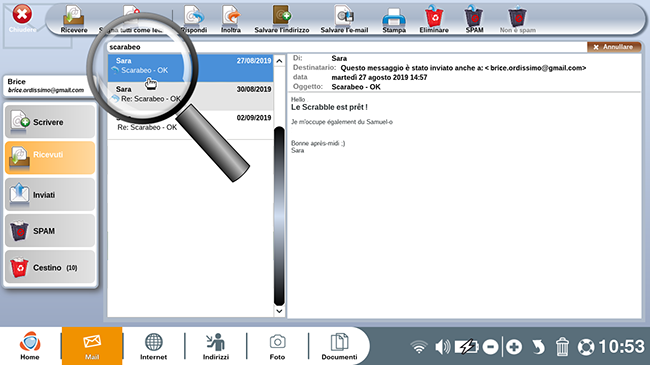Open the Ricevuti inbox folder
650x365 pixels.
[50, 158]
